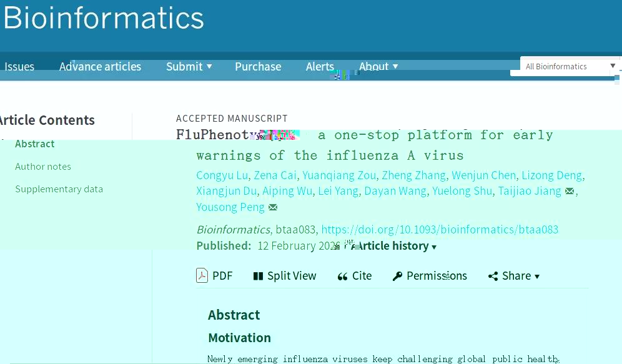Jump to Supplementary data section
The height and width of the screenshot is (364, 622).
pyautogui.click(x=59, y=189)
